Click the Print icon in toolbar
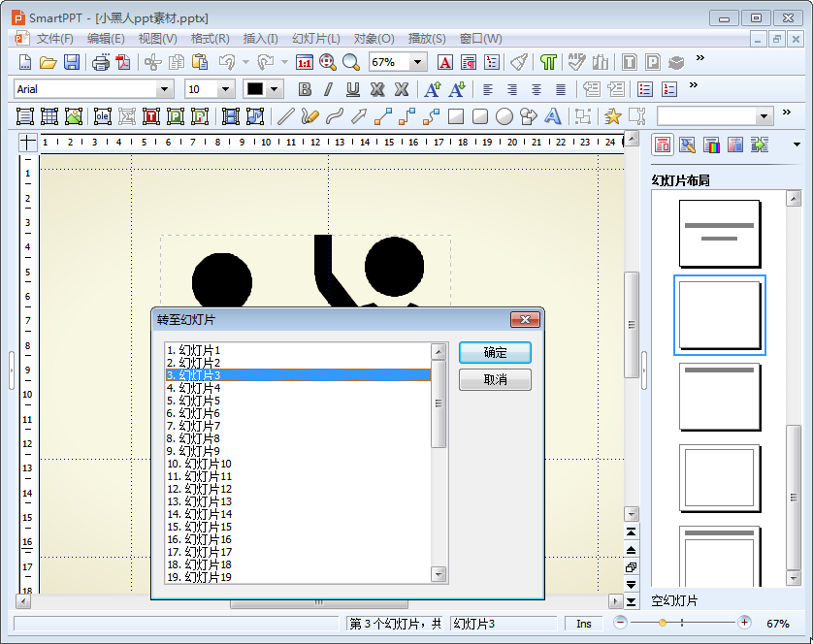The height and width of the screenshot is (644, 813). pyautogui.click(x=100, y=62)
